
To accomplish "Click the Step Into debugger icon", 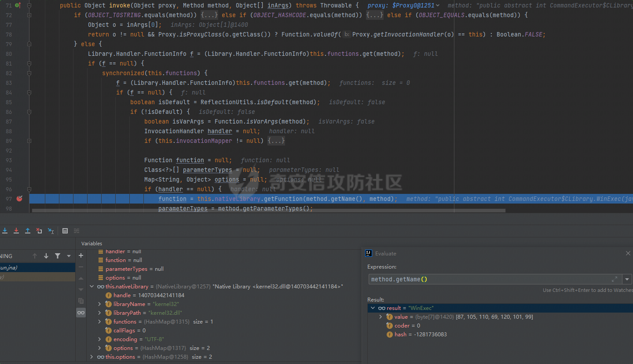I will (x=5, y=231).
